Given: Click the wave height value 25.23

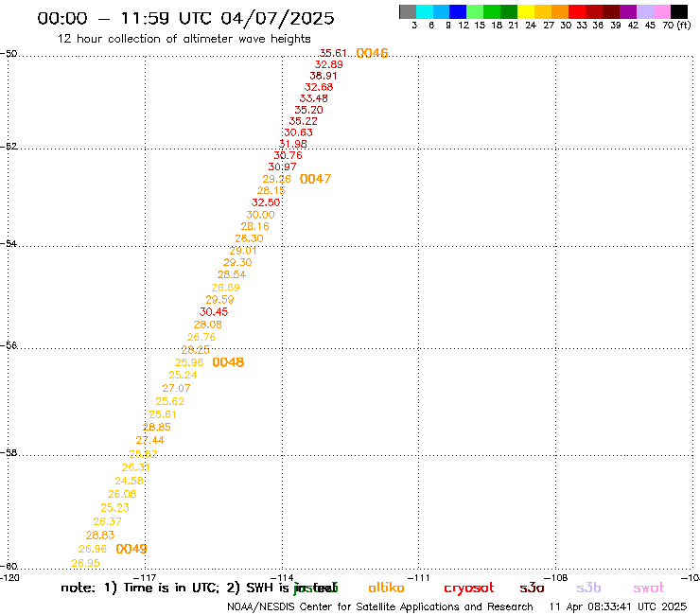Looking at the screenshot, I should tap(114, 508).
